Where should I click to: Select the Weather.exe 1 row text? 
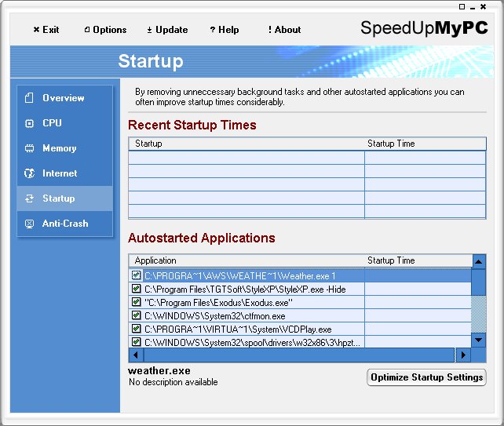point(239,276)
